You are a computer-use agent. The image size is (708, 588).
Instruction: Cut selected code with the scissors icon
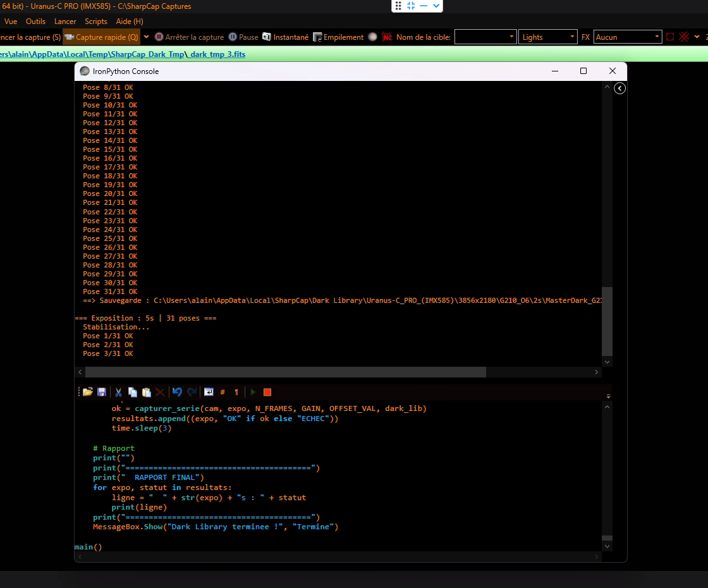pyautogui.click(x=118, y=392)
